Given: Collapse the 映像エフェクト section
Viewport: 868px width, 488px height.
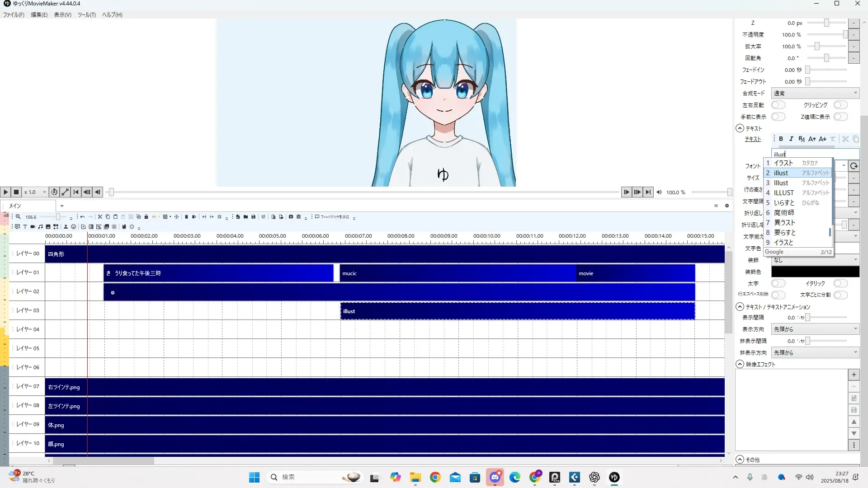Looking at the screenshot, I should pyautogui.click(x=740, y=364).
